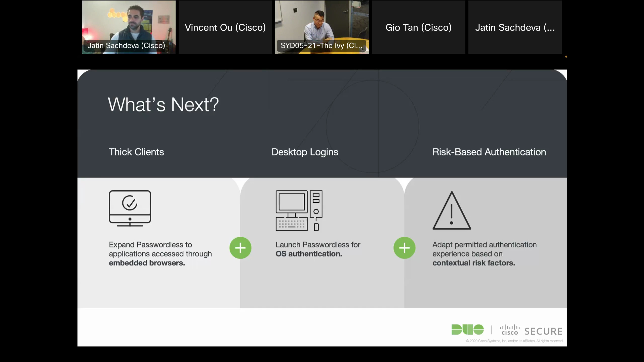Image resolution: width=644 pixels, height=362 pixels.
Task: Click the embedded browsers bold text
Action: (x=147, y=263)
